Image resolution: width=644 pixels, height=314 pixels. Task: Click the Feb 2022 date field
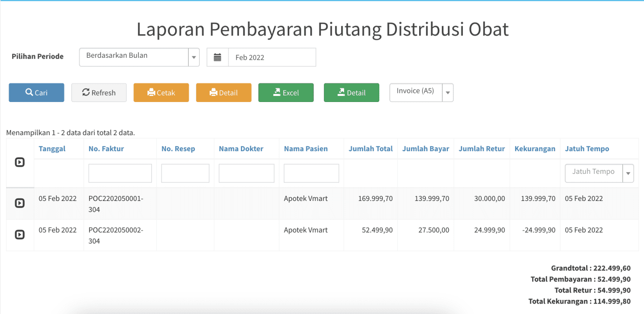272,57
